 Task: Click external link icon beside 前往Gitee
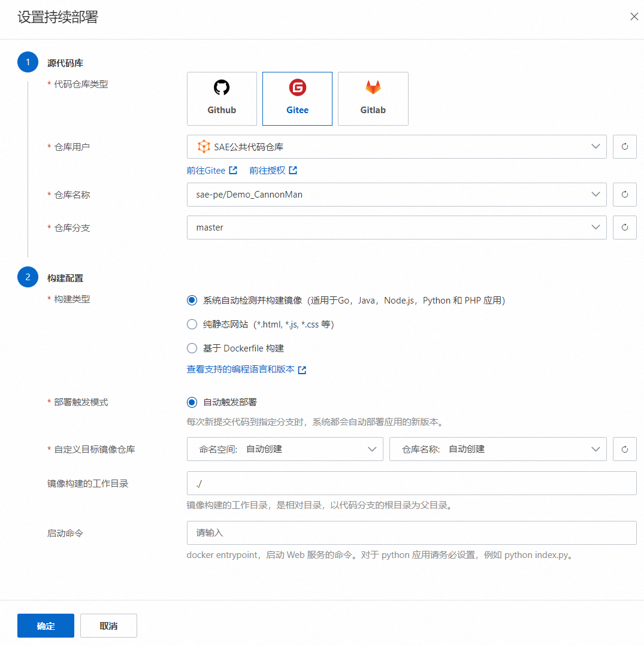[x=233, y=170]
